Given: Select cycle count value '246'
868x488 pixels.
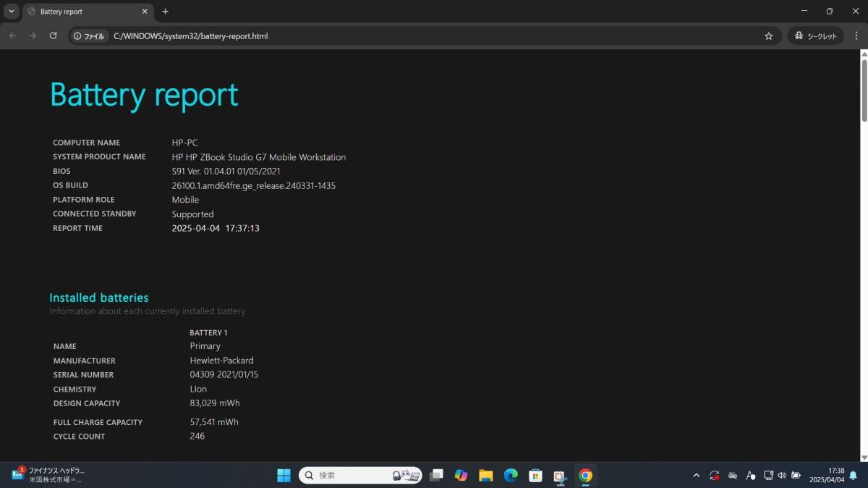Looking at the screenshot, I should (197, 437).
